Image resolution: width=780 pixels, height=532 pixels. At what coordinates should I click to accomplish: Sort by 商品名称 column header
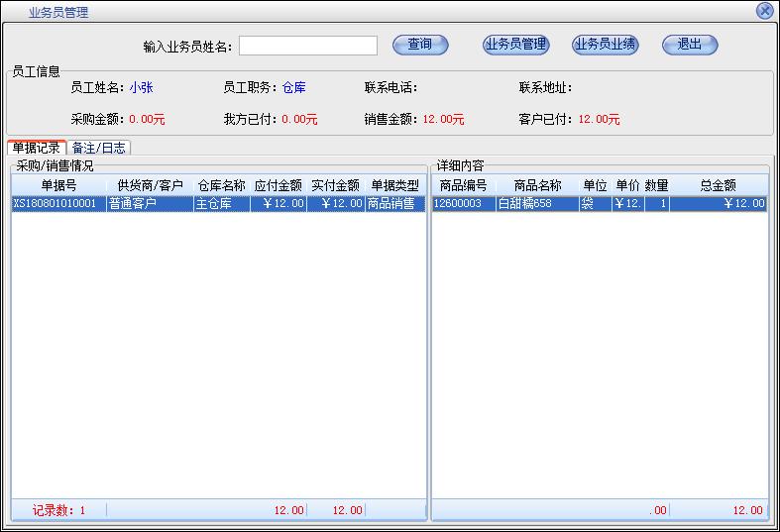click(537, 185)
